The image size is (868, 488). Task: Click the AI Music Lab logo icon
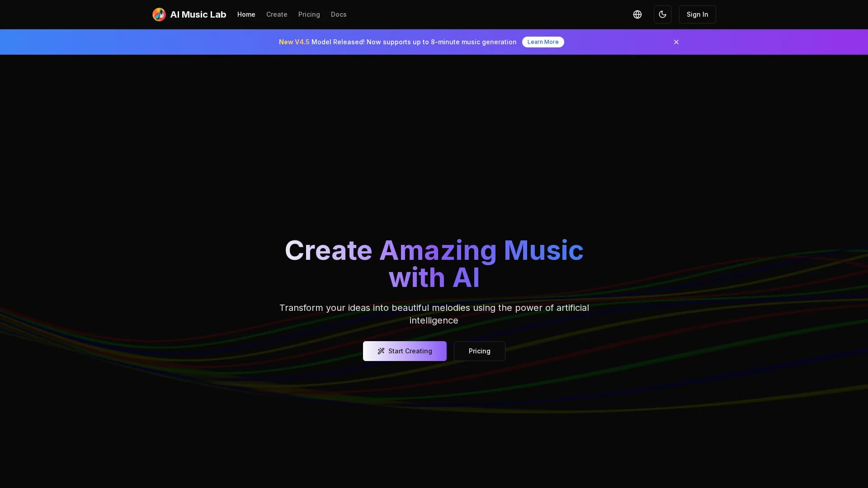click(x=159, y=14)
